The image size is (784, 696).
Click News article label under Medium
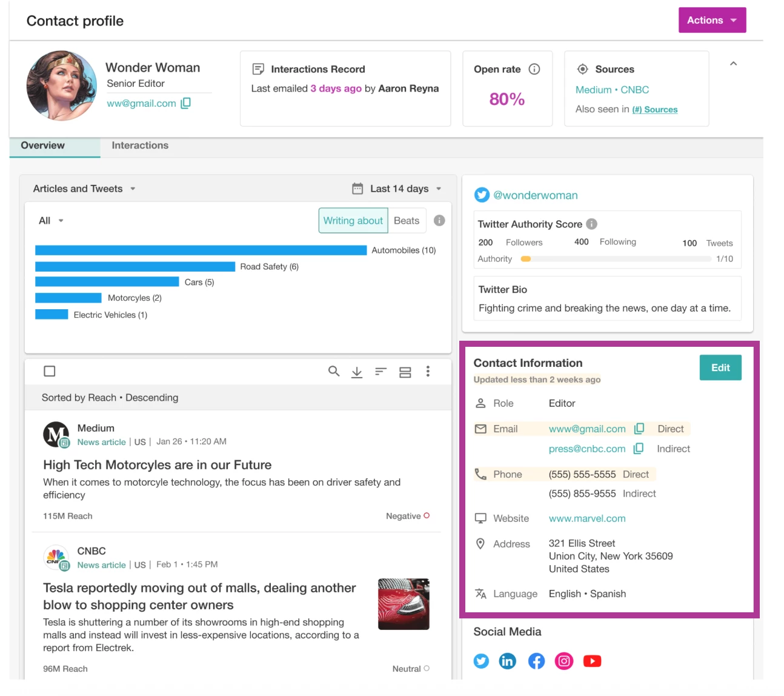102,442
